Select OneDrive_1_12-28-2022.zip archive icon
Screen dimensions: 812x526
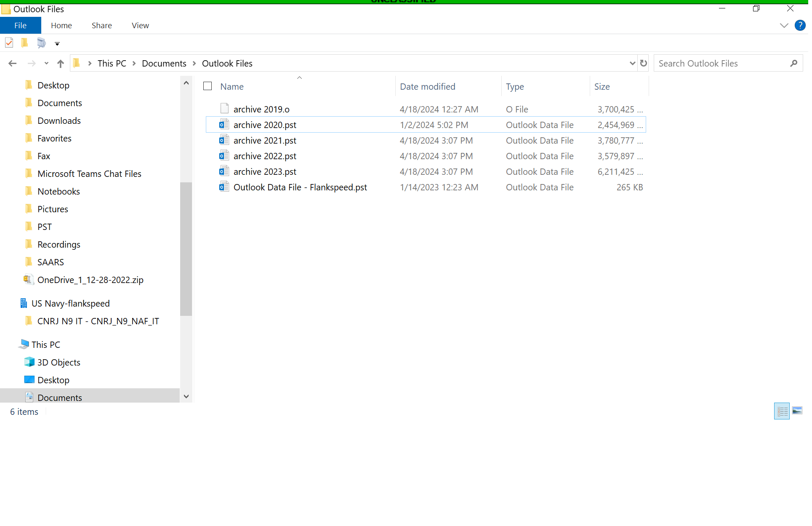point(29,280)
